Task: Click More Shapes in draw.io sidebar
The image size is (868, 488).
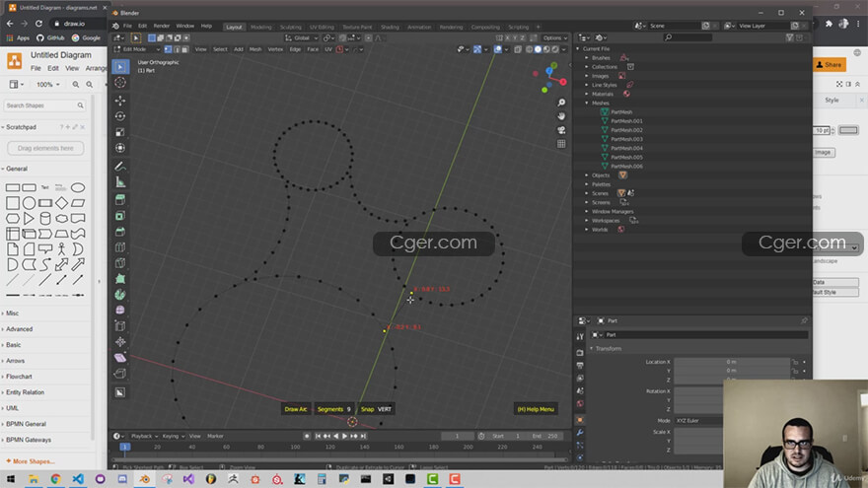Action: 30,461
